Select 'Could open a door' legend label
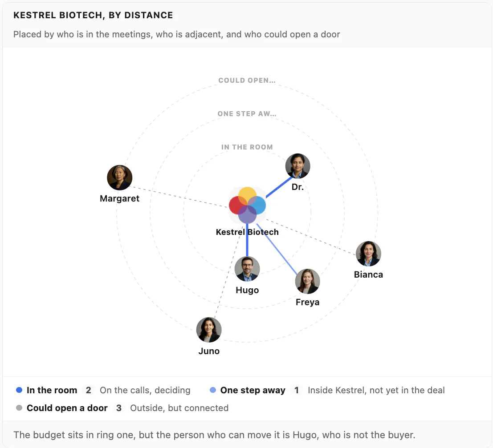This screenshot has width=493, height=448. (67, 408)
